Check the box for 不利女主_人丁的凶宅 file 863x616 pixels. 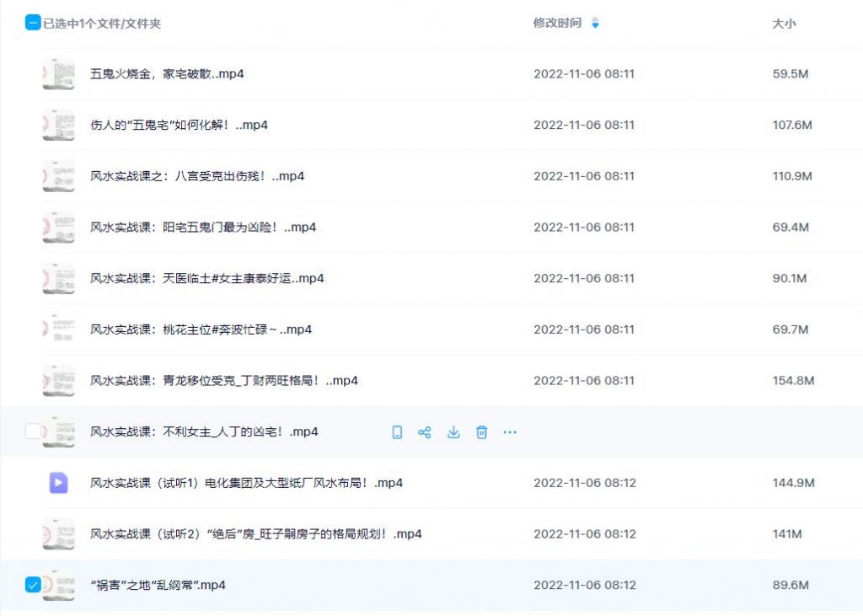[x=33, y=431]
